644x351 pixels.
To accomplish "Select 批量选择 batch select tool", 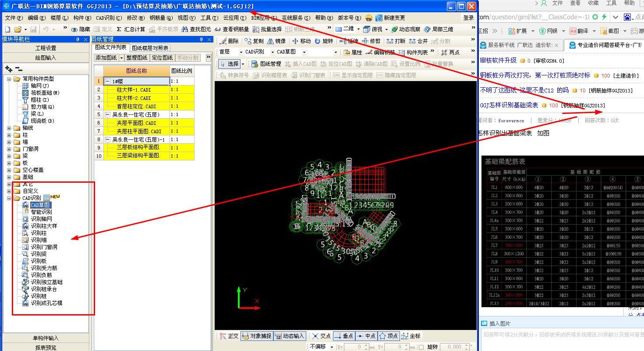I will pyautogui.click(x=267, y=29).
